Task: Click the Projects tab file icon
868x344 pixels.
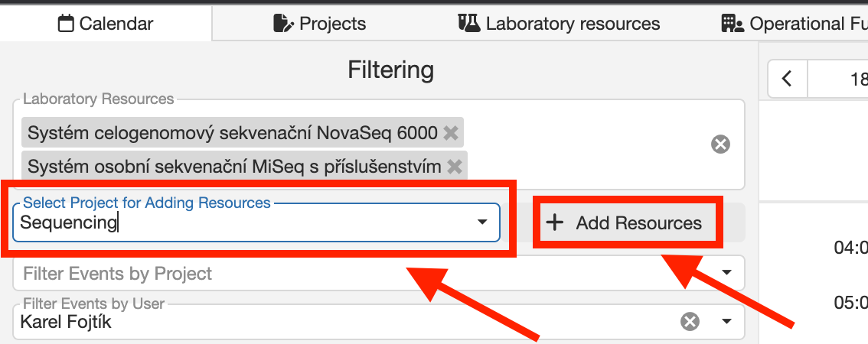Action: tap(283, 24)
